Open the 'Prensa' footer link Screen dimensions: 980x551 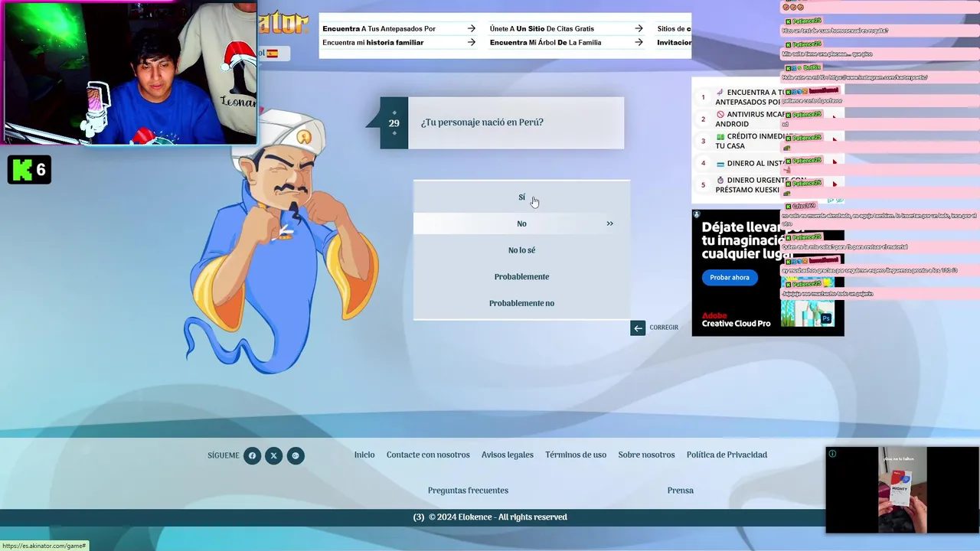(x=680, y=491)
